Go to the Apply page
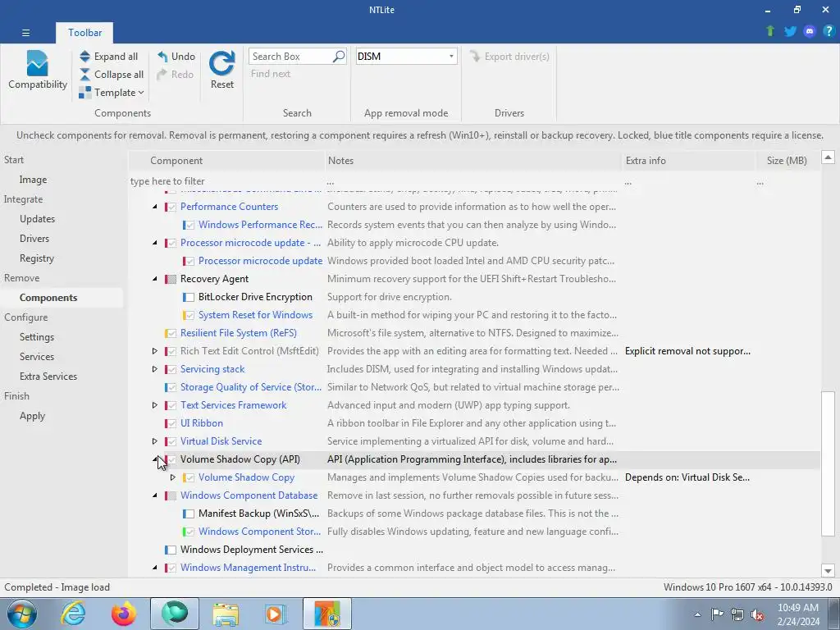 coord(32,416)
